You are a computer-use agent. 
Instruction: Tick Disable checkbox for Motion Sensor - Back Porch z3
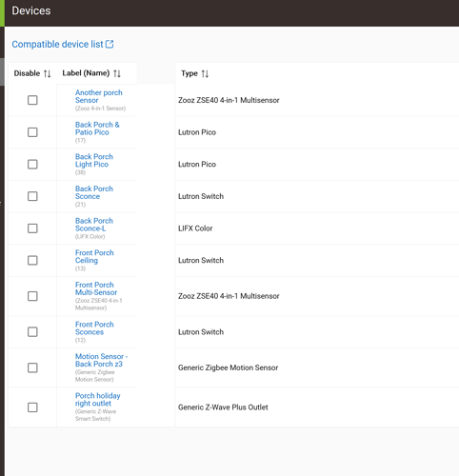[32, 367]
